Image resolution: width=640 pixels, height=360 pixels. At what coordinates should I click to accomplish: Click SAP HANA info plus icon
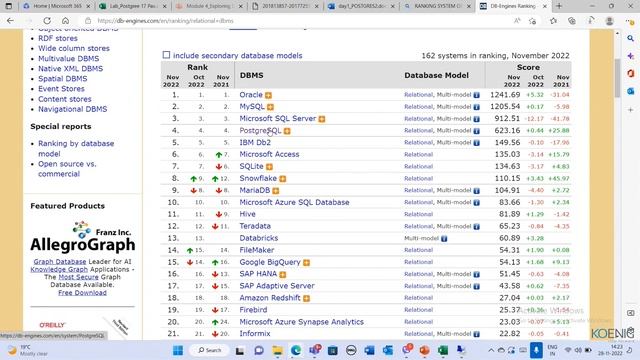[282, 274]
